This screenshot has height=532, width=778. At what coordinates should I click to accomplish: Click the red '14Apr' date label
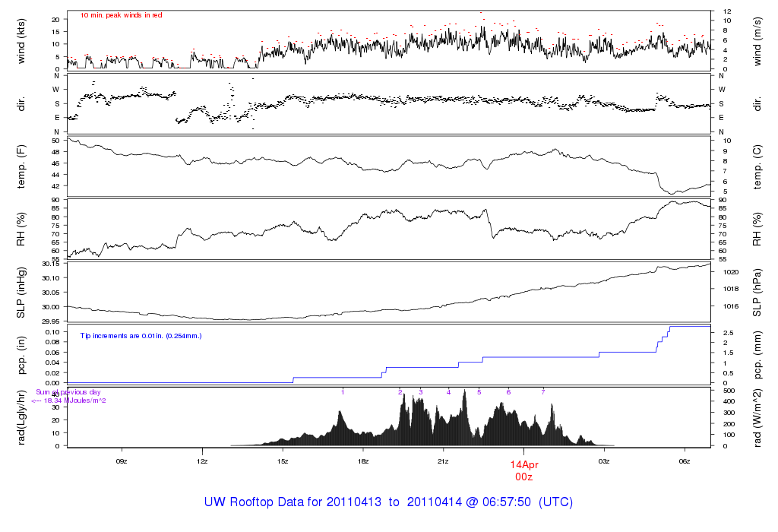tap(524, 465)
